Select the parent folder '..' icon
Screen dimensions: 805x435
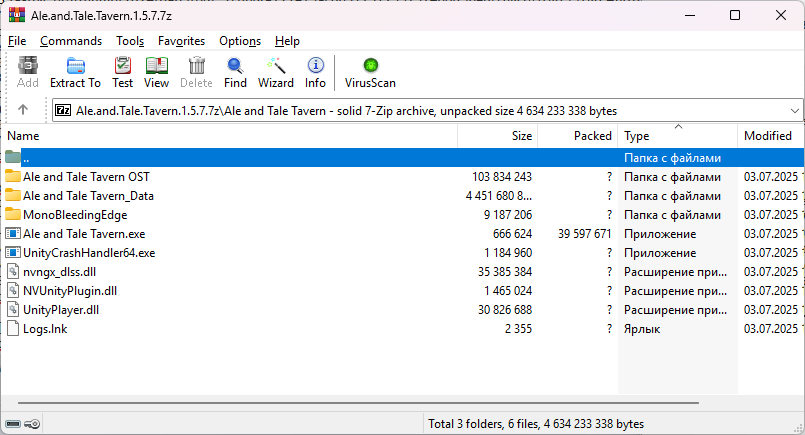point(13,157)
